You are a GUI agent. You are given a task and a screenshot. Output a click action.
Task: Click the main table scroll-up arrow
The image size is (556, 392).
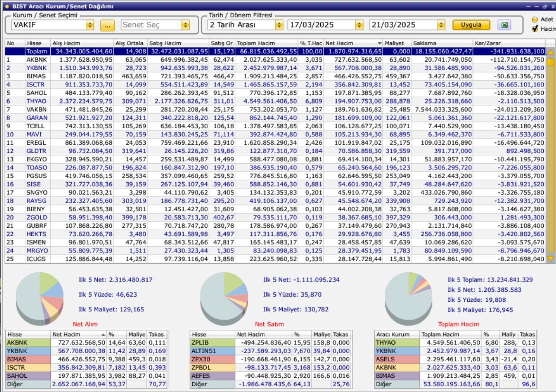(550, 52)
